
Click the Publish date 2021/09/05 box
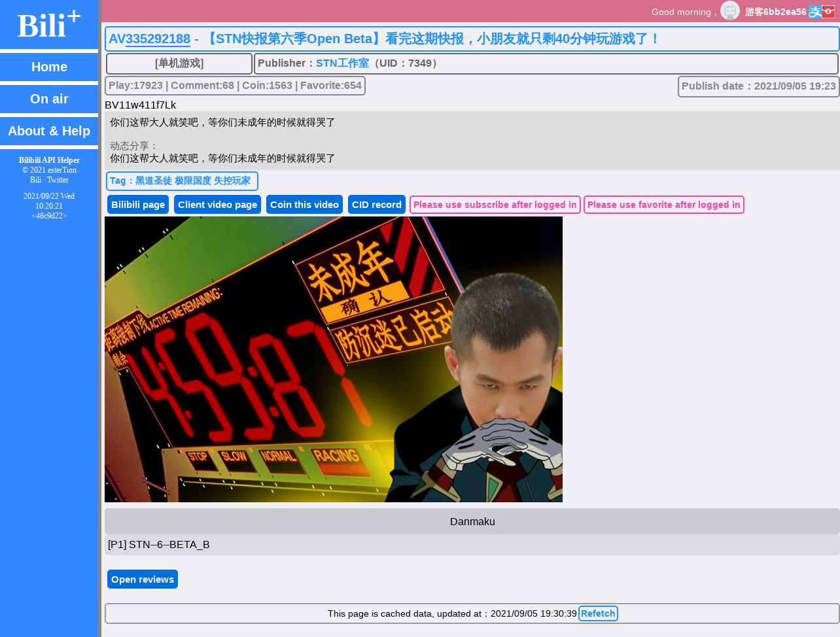click(x=759, y=86)
